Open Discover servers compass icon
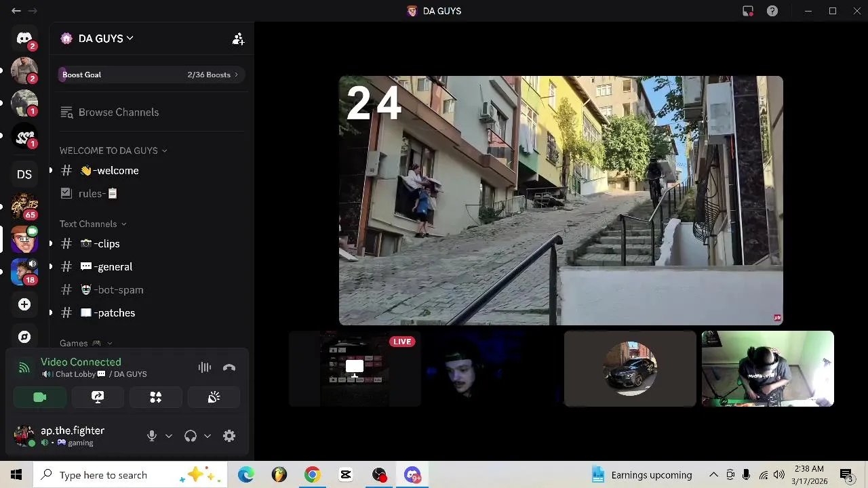This screenshot has height=488, width=868. point(24,337)
